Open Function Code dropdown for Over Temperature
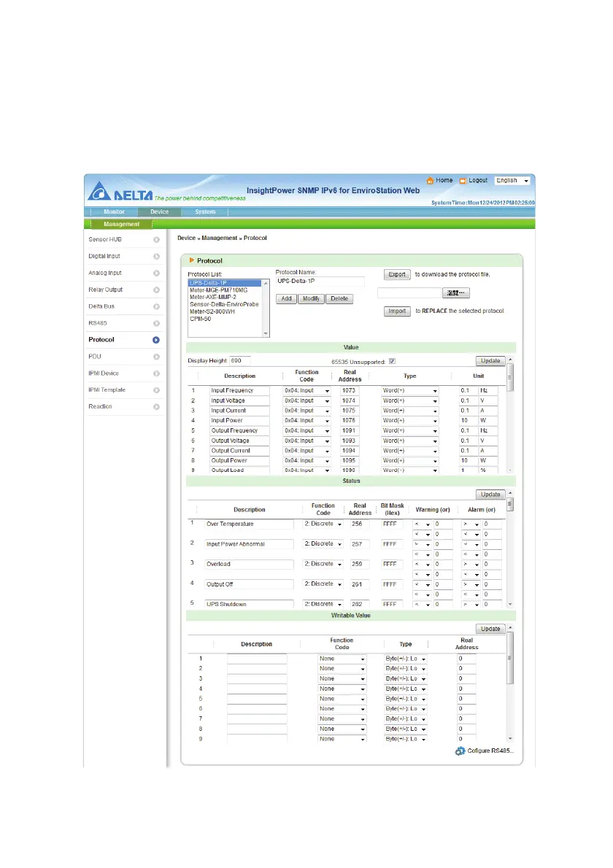 tap(323, 524)
